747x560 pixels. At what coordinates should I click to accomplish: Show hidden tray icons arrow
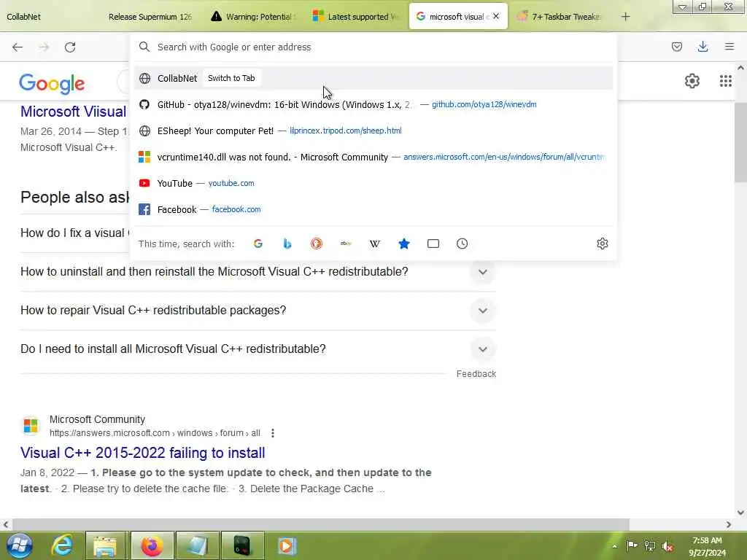point(614,546)
